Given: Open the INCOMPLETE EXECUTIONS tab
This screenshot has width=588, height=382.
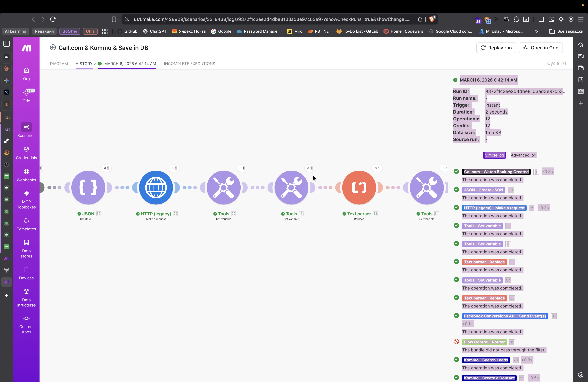Looking at the screenshot, I should [189, 64].
